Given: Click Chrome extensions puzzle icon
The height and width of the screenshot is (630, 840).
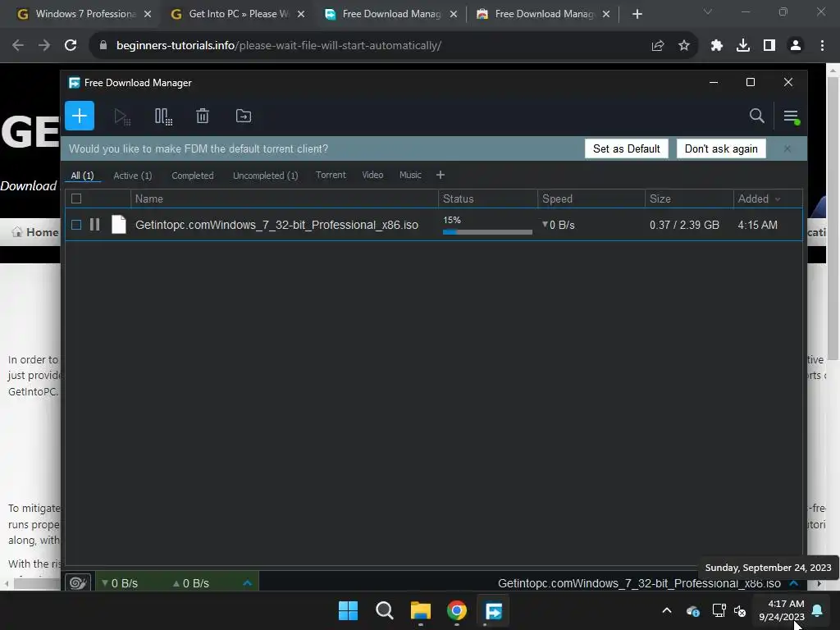Looking at the screenshot, I should pos(716,46).
